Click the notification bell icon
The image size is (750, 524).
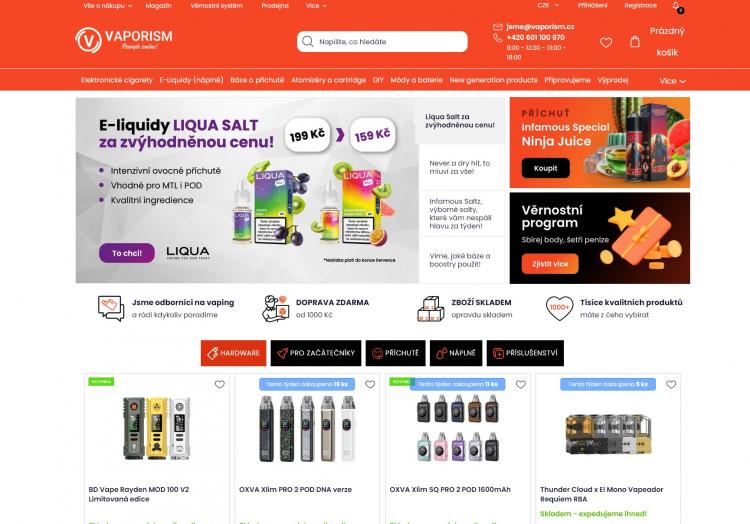click(x=676, y=6)
